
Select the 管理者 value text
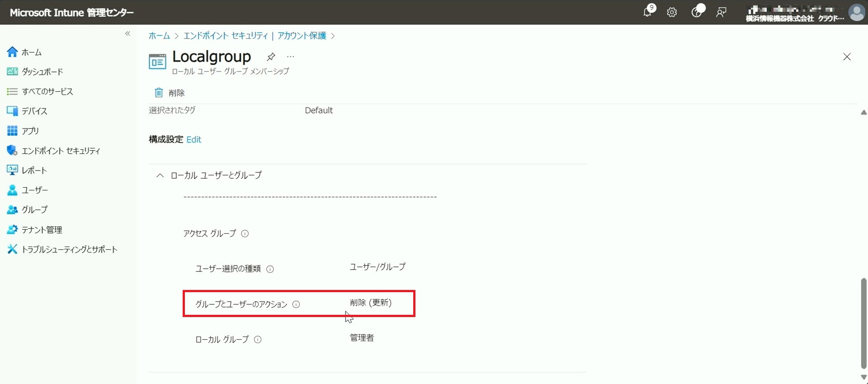[362, 337]
